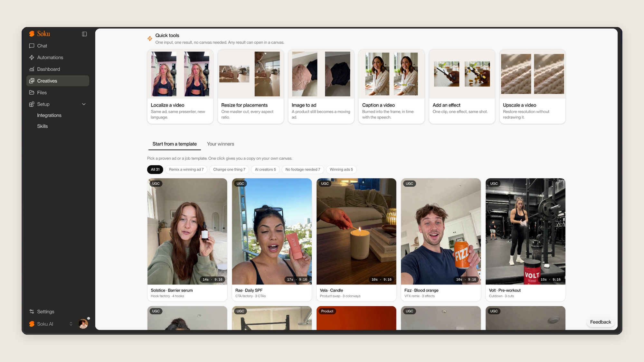Click the user avatar picture
The image size is (644, 362).
(83, 324)
